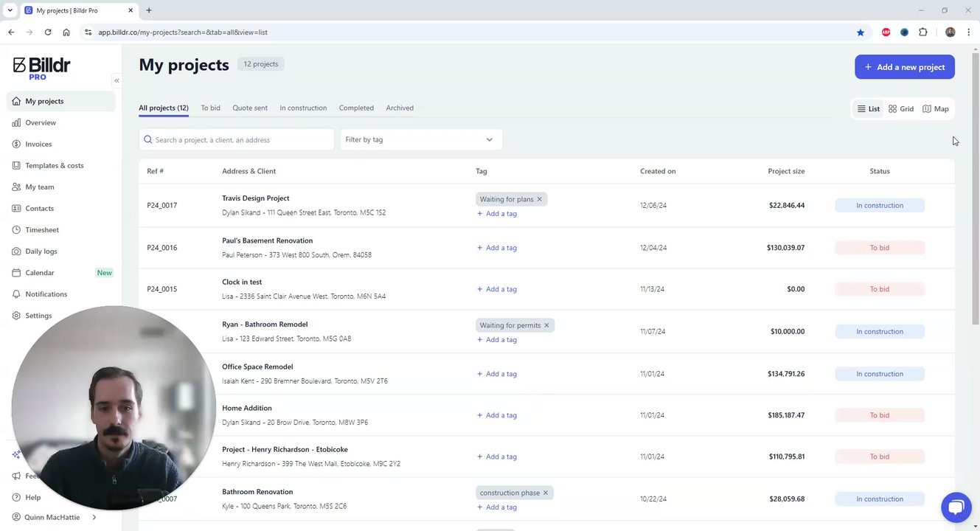Open the chat support bubble
Screen dimensions: 980x531
(x=956, y=507)
